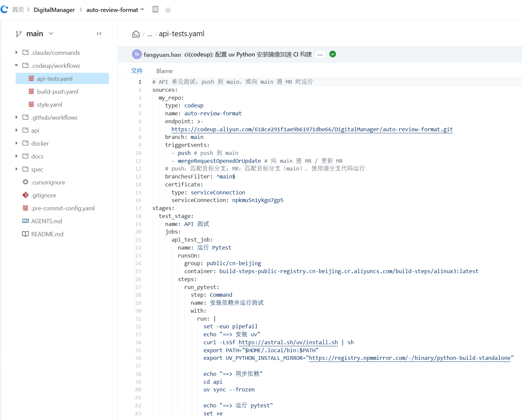Collapse the file tree sidebar
This screenshot has width=522, height=420.
point(99,34)
